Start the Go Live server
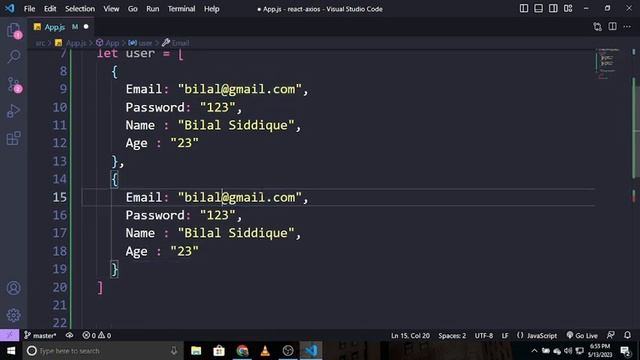Screen dimensions: 640x360 coord(582,336)
